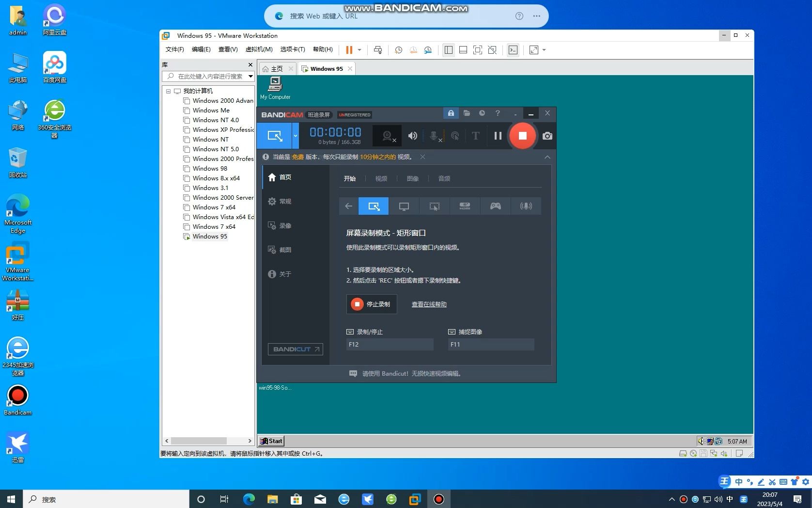Open Bandicam output folder icon

click(467, 113)
